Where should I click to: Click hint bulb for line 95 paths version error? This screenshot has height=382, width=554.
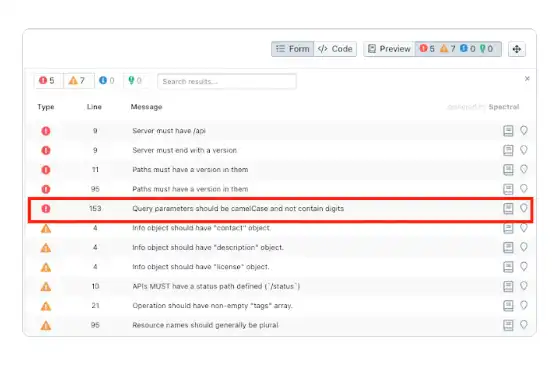coord(524,189)
